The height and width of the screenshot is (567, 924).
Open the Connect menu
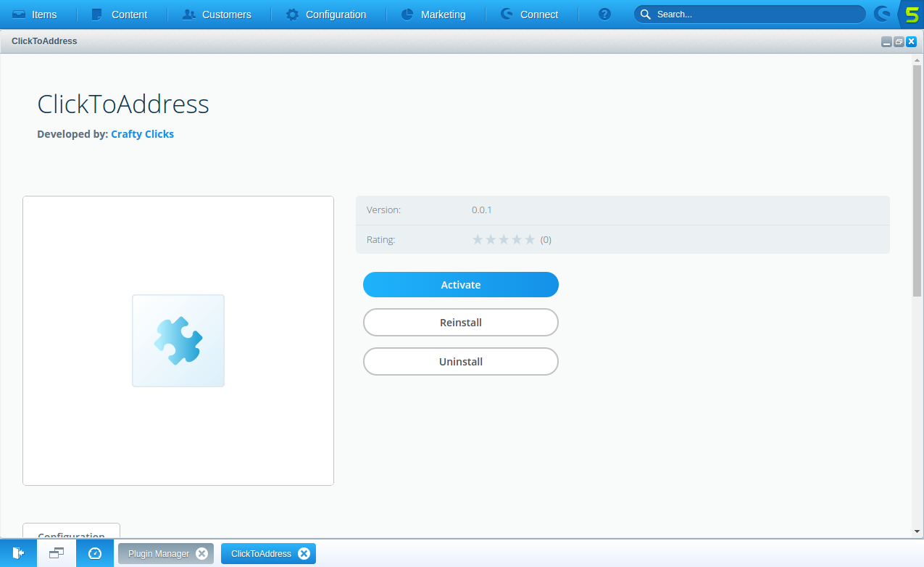(529, 15)
